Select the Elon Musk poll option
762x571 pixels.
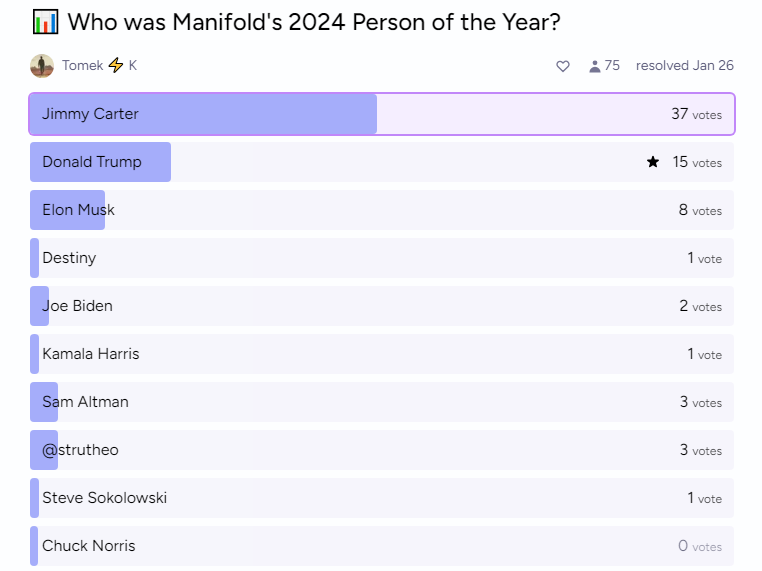382,210
